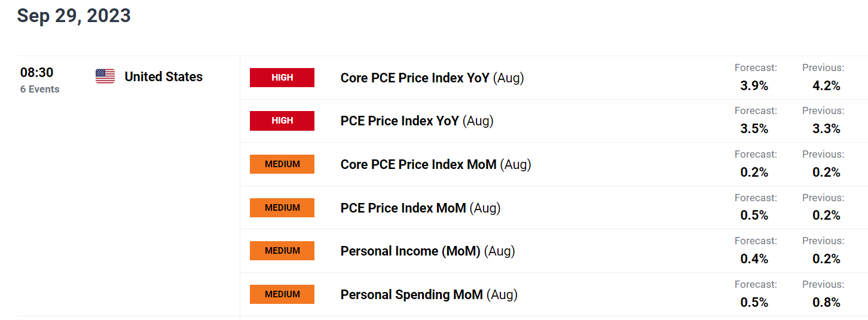View Personal Income (MoM) details
This screenshot has height=320, width=868.
[x=427, y=251]
